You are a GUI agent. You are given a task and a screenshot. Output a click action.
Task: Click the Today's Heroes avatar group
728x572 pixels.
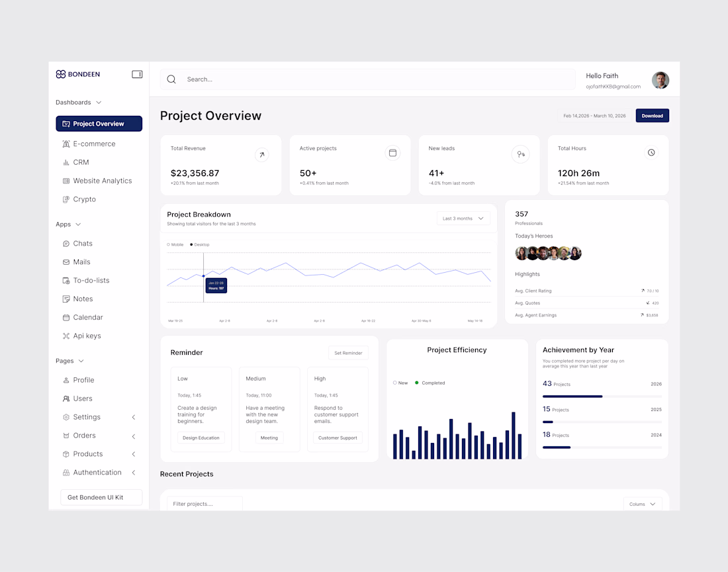point(549,253)
